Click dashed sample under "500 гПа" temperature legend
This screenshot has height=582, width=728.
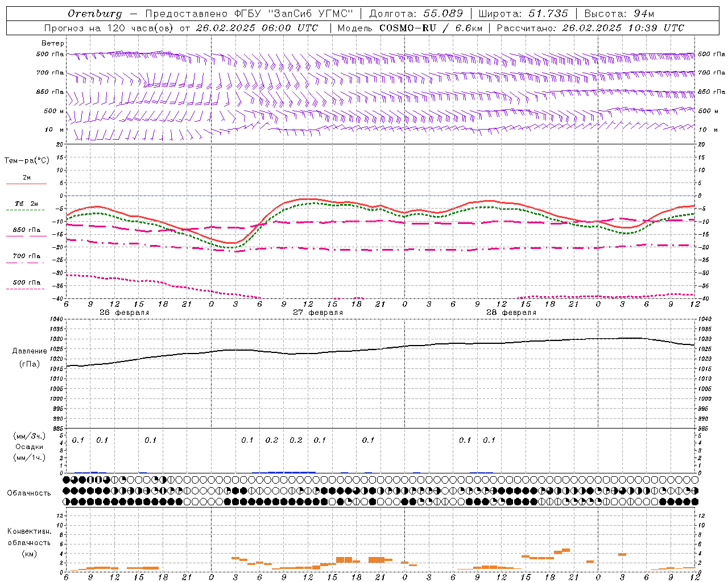click(x=26, y=289)
